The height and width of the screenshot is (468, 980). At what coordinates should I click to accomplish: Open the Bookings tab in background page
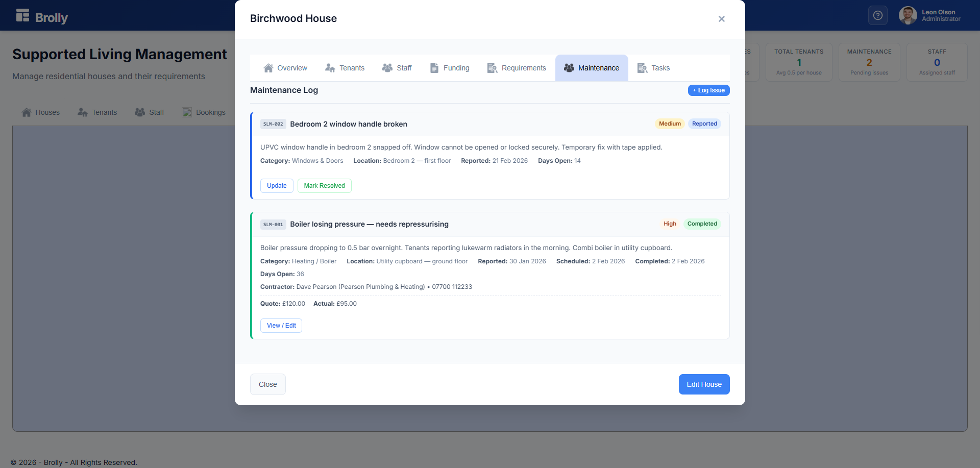coord(204,112)
